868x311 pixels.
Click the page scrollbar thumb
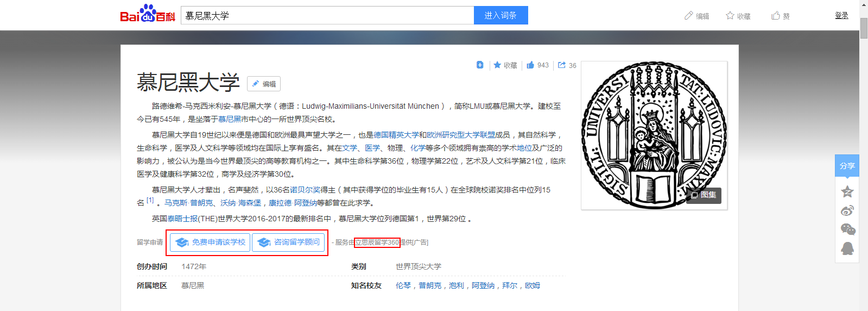pyautogui.click(x=864, y=28)
